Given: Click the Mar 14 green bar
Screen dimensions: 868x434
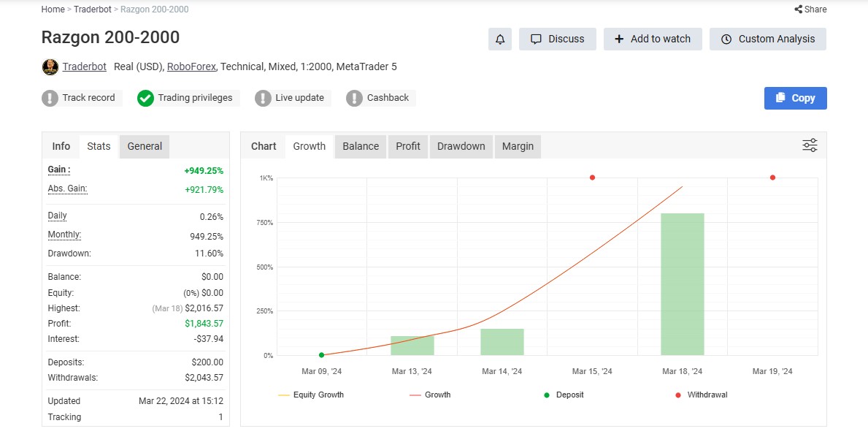Looking at the screenshot, I should (x=502, y=342).
